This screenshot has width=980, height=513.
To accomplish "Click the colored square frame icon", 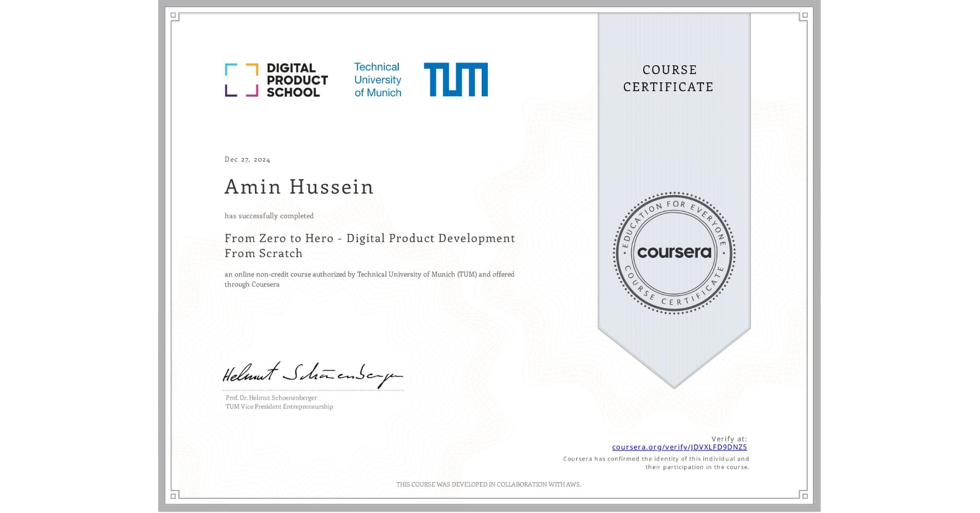I will coord(241,79).
